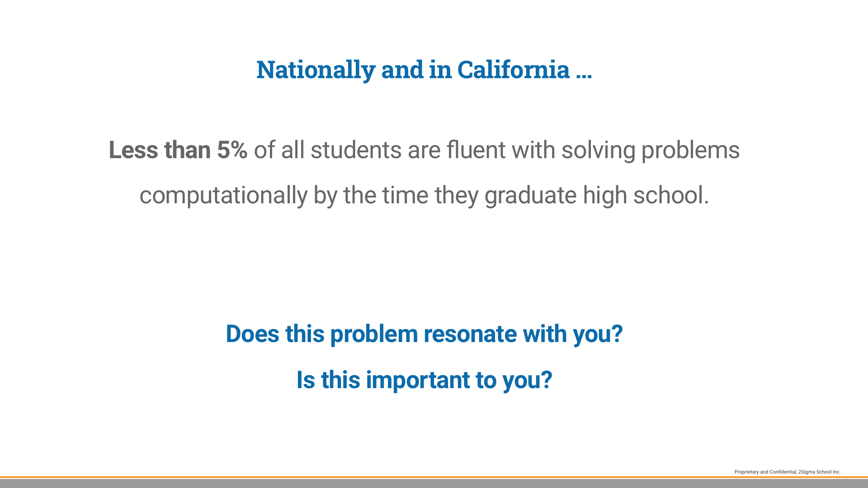The width and height of the screenshot is (868, 488).
Task: Click "2Sigma School Inc." in the footer
Action: pos(819,472)
